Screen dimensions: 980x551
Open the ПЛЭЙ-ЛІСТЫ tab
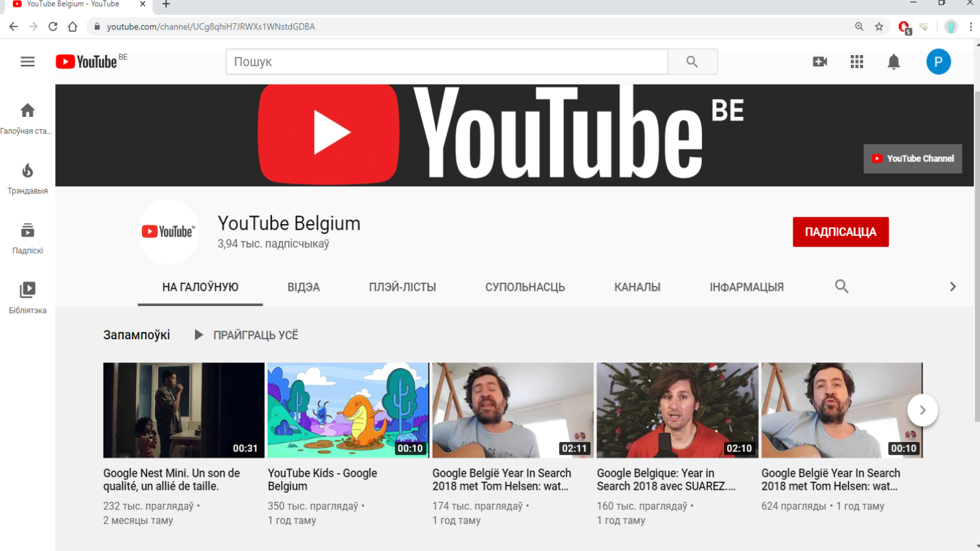click(x=402, y=287)
